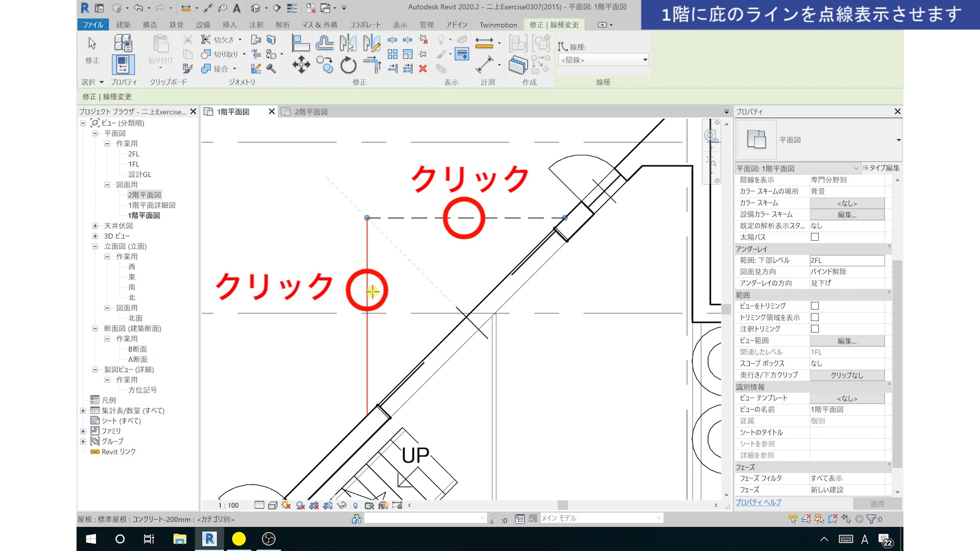Select the Move tool in Modify panel
The image size is (980, 551).
301,65
